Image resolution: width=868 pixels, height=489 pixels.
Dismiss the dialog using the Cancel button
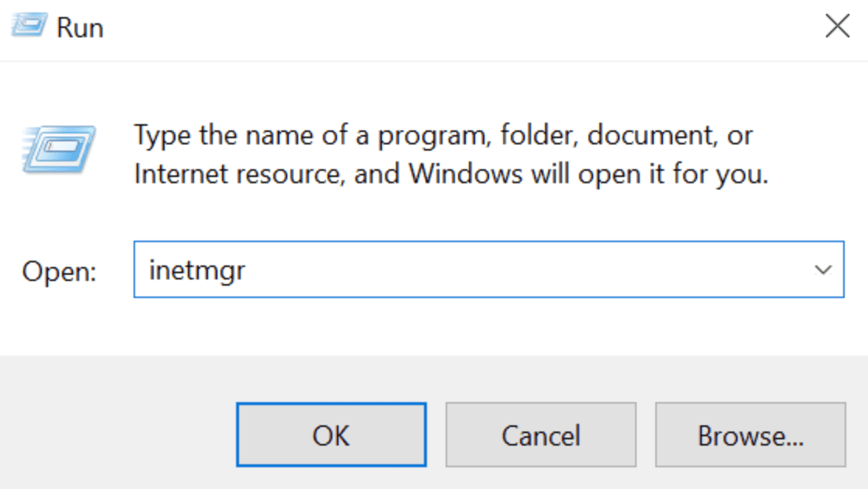[540, 435]
